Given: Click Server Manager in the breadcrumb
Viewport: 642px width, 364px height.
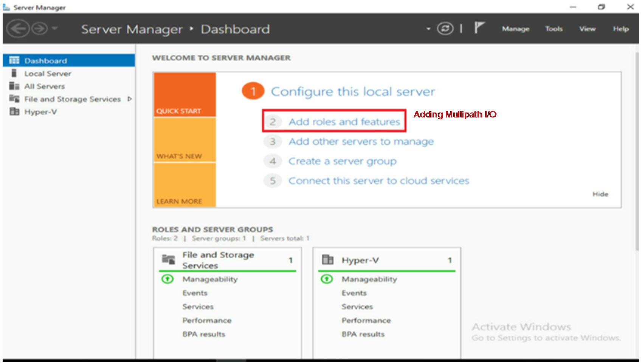Looking at the screenshot, I should [x=132, y=29].
